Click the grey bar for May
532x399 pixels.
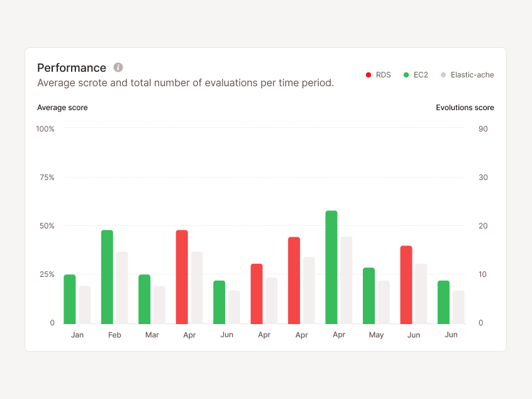click(384, 302)
